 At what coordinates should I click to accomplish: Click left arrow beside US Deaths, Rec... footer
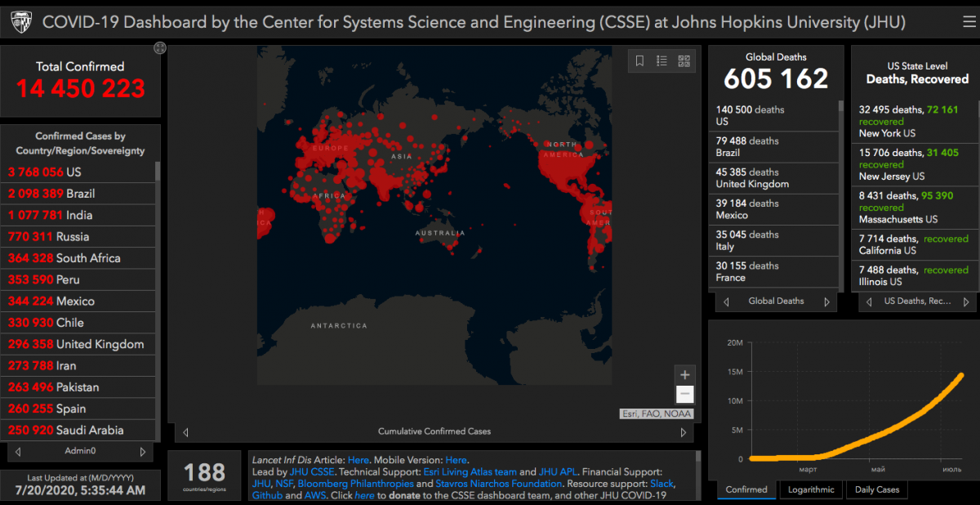pos(869,302)
